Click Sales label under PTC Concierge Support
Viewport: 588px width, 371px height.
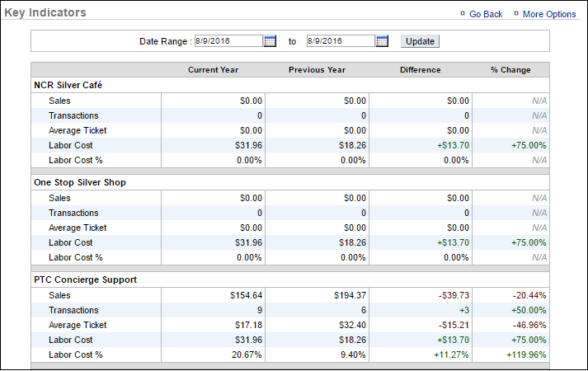[59, 295]
